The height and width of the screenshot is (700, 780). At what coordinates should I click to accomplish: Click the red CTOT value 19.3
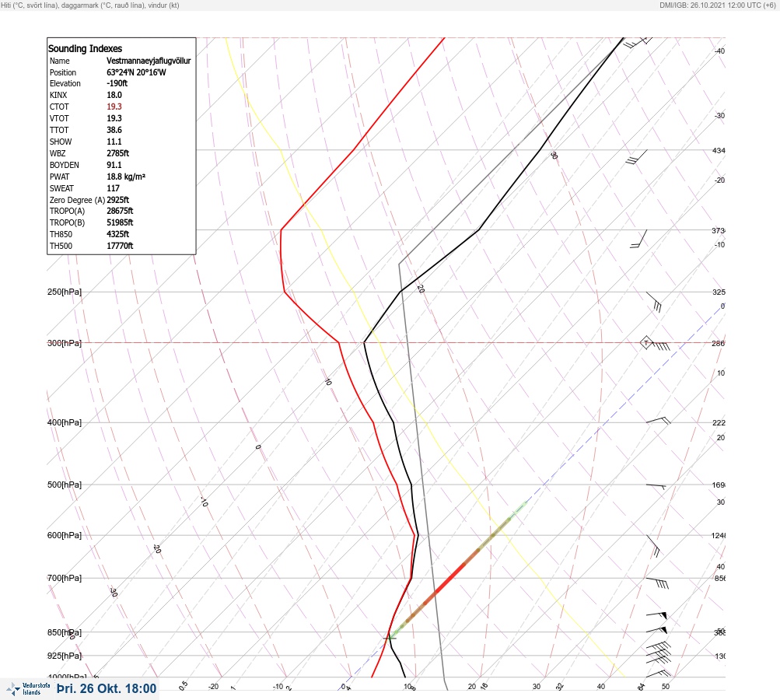[x=114, y=107]
